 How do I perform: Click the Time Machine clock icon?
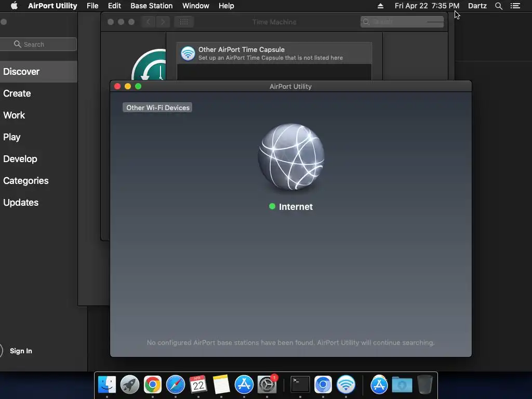click(149, 65)
